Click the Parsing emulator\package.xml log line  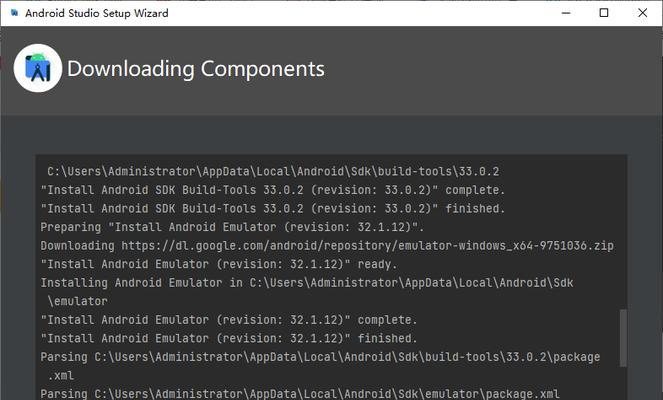coord(300,394)
